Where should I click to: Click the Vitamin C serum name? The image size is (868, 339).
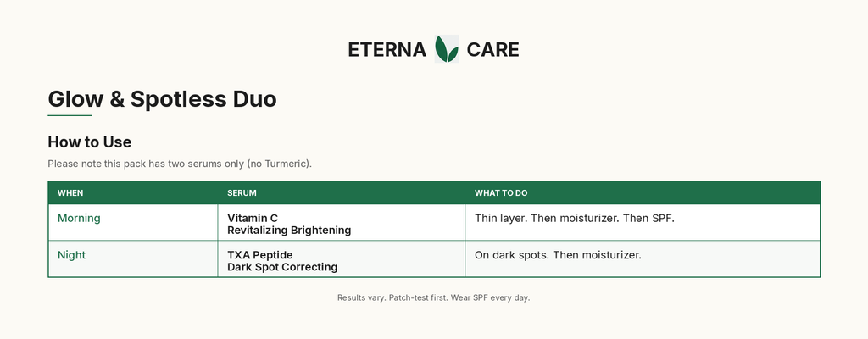253,219
